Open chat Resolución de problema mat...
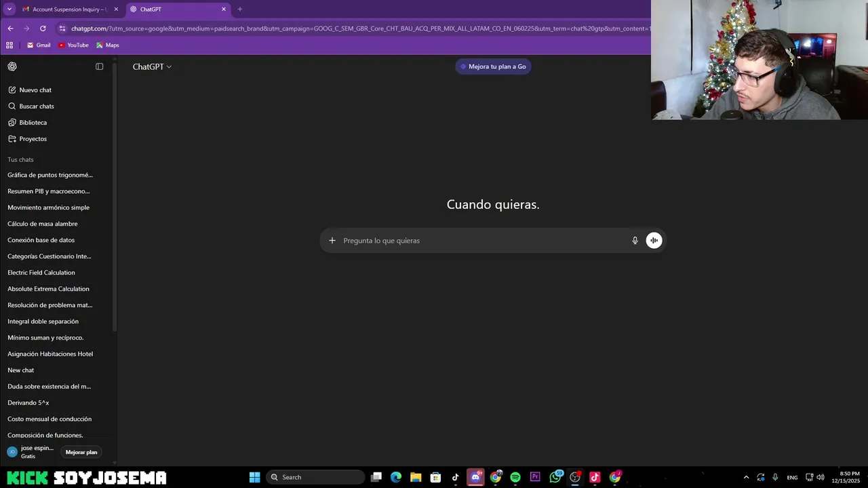Screen dimensions: 868x488 tap(50, 305)
